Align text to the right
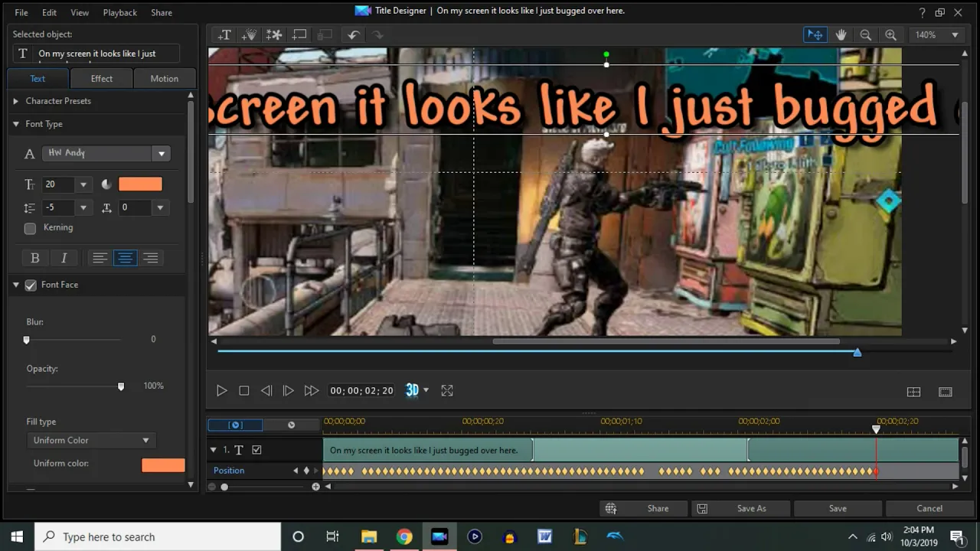 150,258
